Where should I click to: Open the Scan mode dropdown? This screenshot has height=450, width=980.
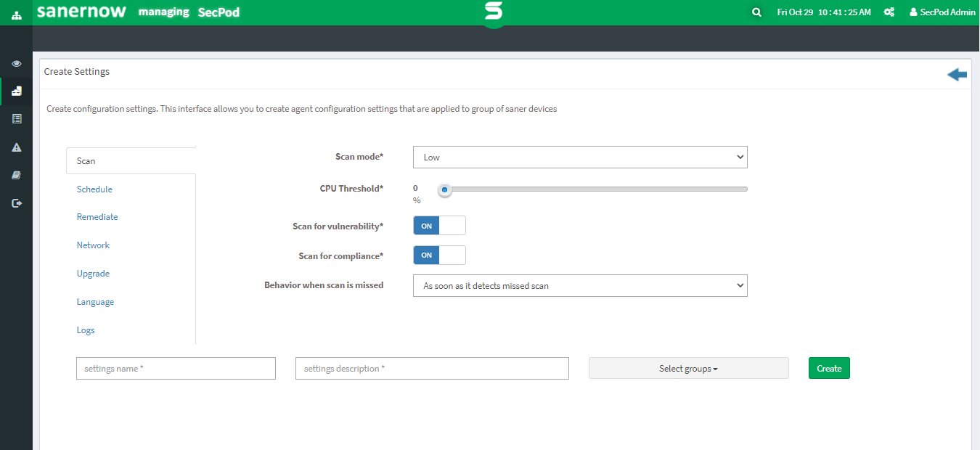[580, 157]
